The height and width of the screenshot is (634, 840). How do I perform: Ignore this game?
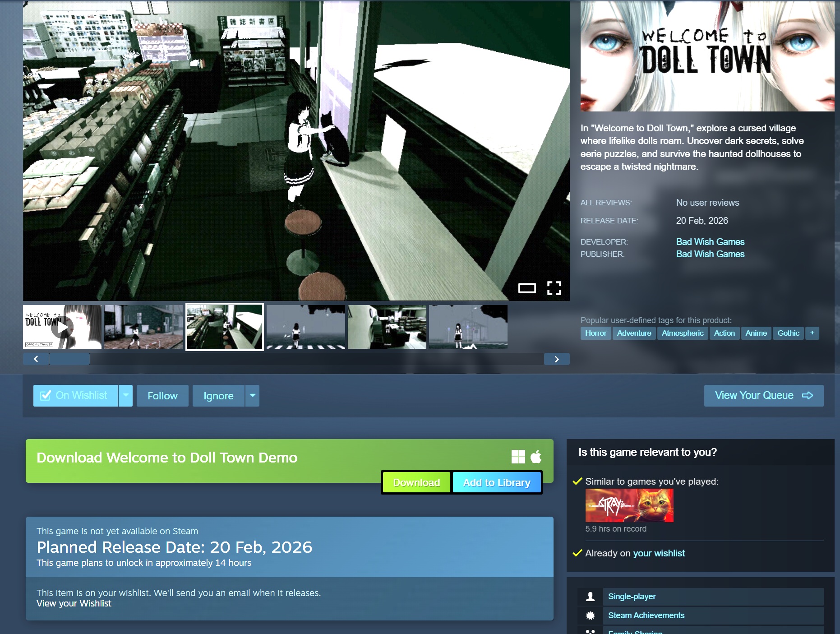coord(218,396)
